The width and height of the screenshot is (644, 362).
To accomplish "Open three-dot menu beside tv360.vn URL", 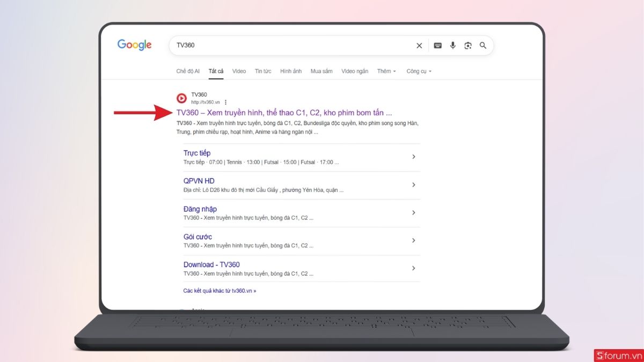I will coord(225,102).
